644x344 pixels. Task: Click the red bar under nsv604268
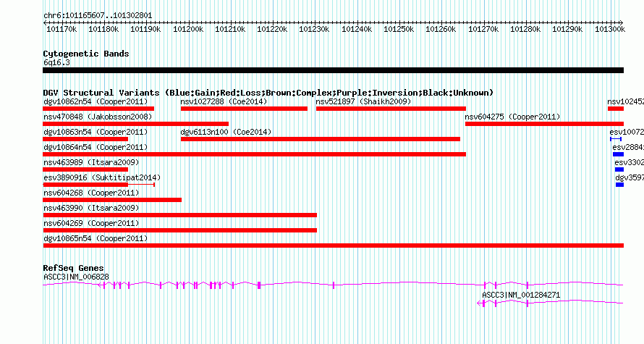(112, 200)
